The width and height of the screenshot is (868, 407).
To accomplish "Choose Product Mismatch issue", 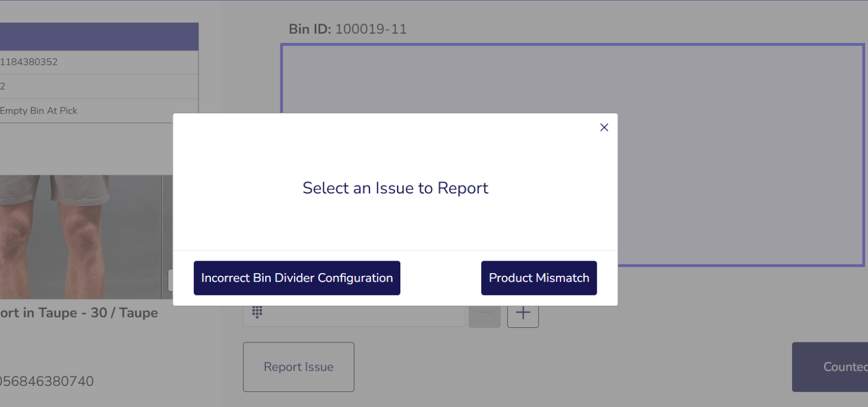I will point(539,278).
